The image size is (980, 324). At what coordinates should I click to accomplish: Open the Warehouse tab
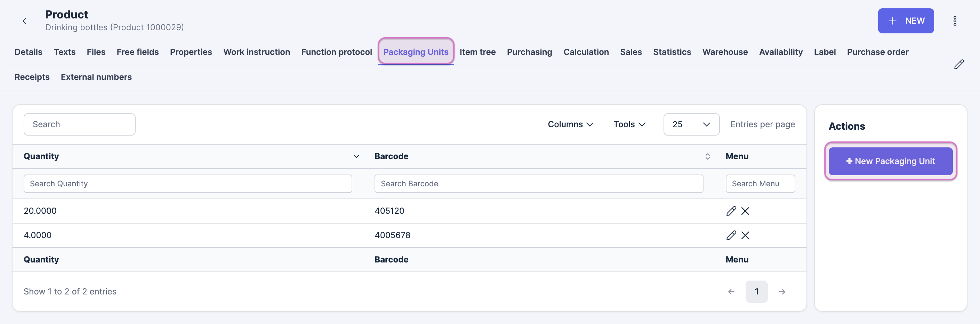pos(725,52)
